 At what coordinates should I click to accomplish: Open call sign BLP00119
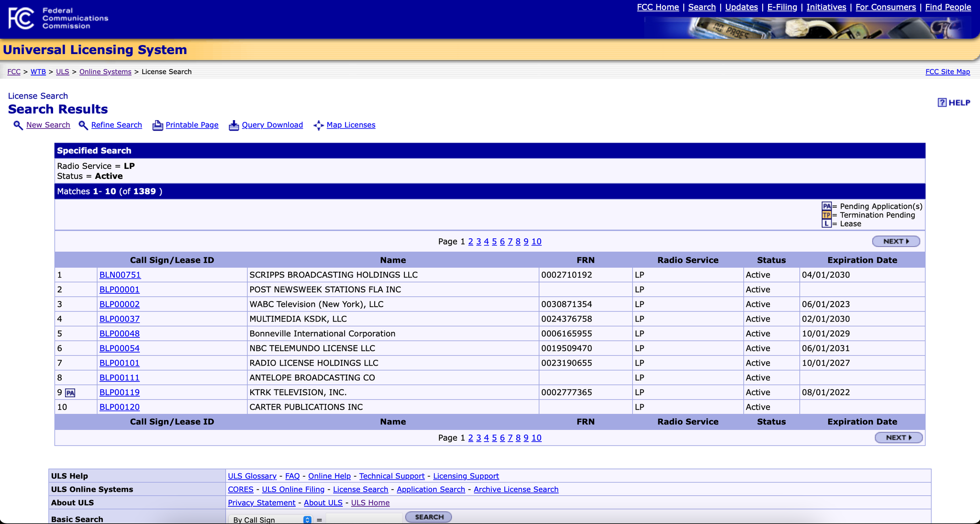click(x=120, y=392)
